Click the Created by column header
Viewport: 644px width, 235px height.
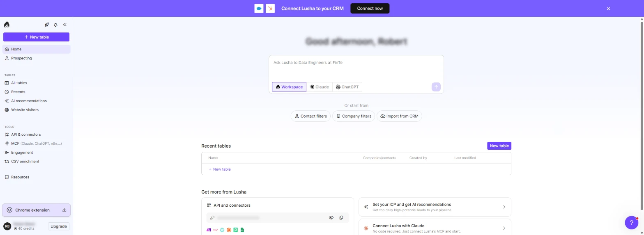(x=418, y=158)
